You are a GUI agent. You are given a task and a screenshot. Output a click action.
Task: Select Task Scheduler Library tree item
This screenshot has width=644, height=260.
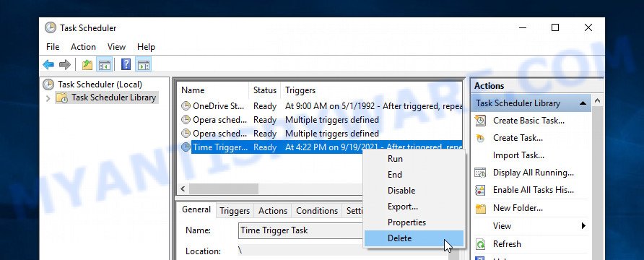pyautogui.click(x=114, y=97)
